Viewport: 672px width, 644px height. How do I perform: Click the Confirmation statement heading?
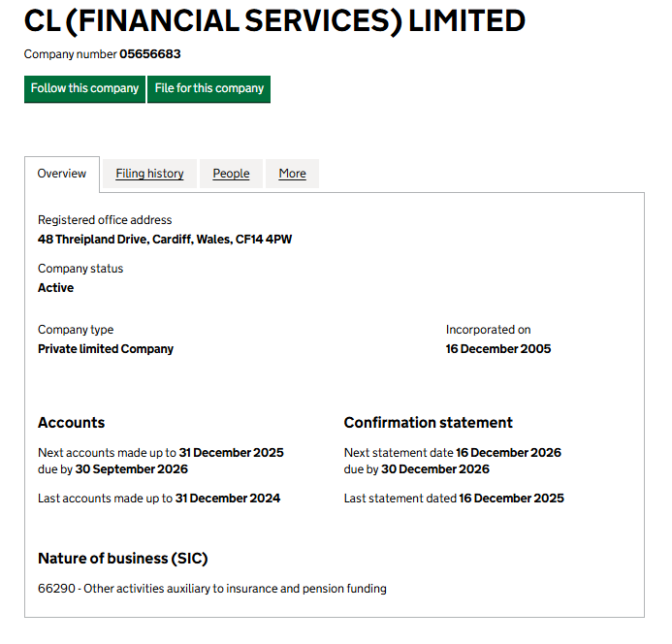point(429,423)
